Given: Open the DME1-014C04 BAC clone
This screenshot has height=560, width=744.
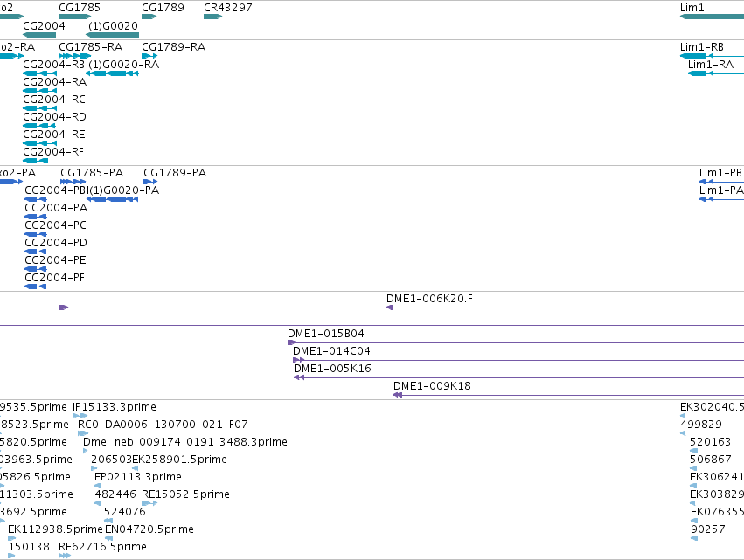Looking at the screenshot, I should (x=518, y=360).
